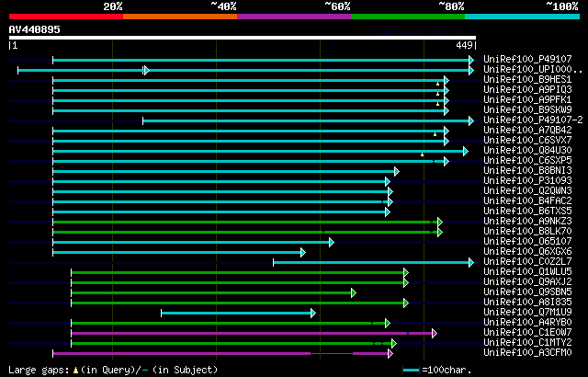Click the cyan alignment bar for C0Z2L7
This screenshot has width=588, height=377.
[x=374, y=263]
